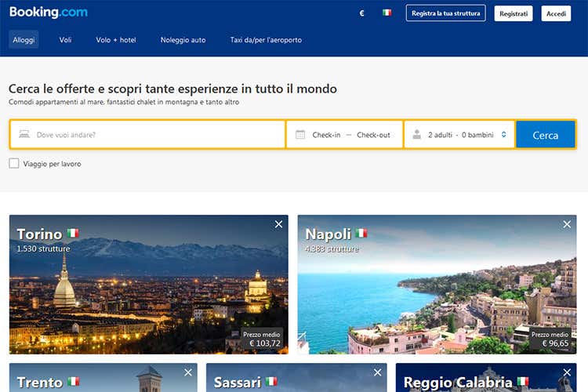Switch to the Voli tab
Viewport: 588px width, 392px height.
[65, 40]
